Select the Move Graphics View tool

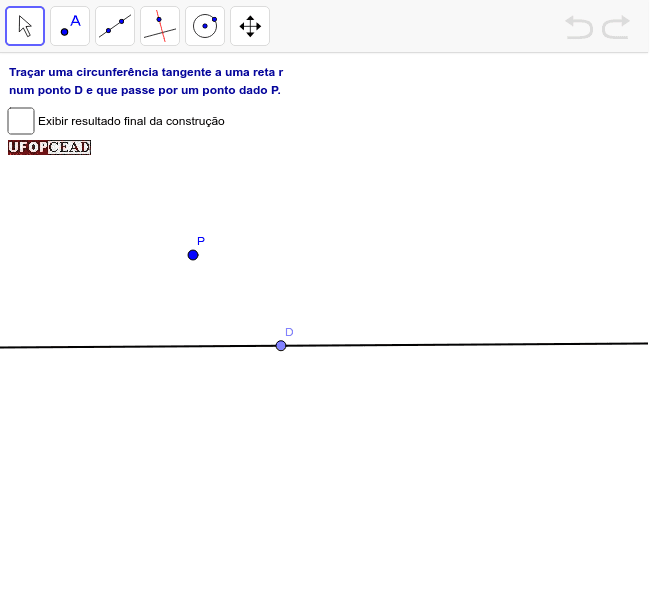(250, 26)
